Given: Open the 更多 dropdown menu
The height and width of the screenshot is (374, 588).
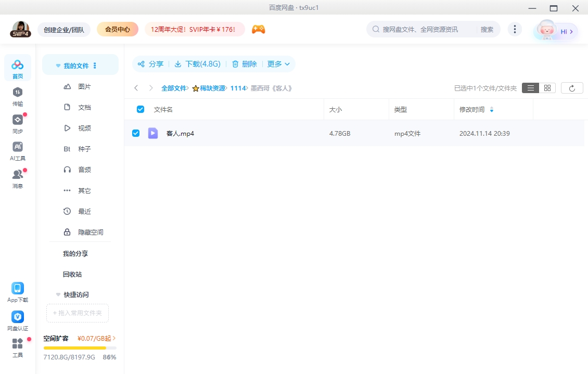Looking at the screenshot, I should point(278,64).
